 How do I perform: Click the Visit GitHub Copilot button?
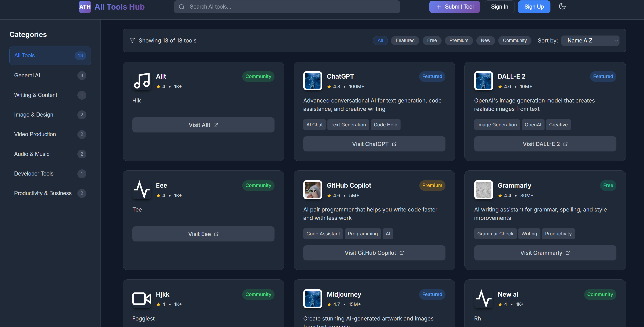(x=374, y=253)
